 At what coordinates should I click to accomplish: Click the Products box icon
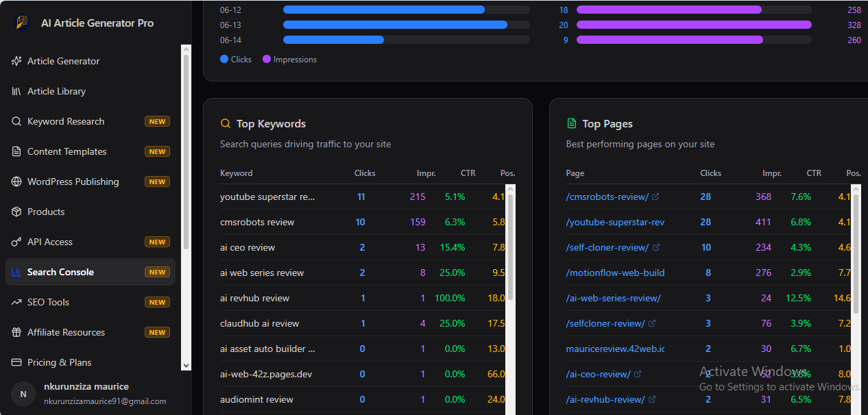click(x=16, y=212)
